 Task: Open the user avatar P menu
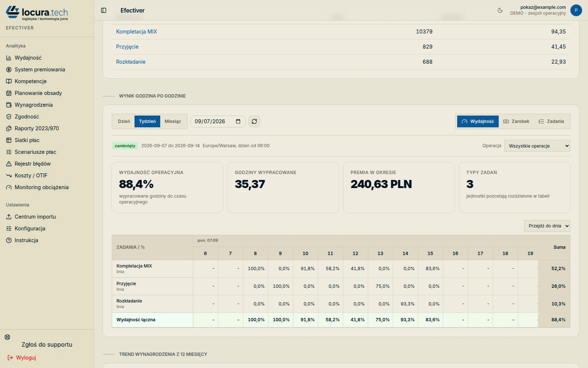tap(576, 10)
